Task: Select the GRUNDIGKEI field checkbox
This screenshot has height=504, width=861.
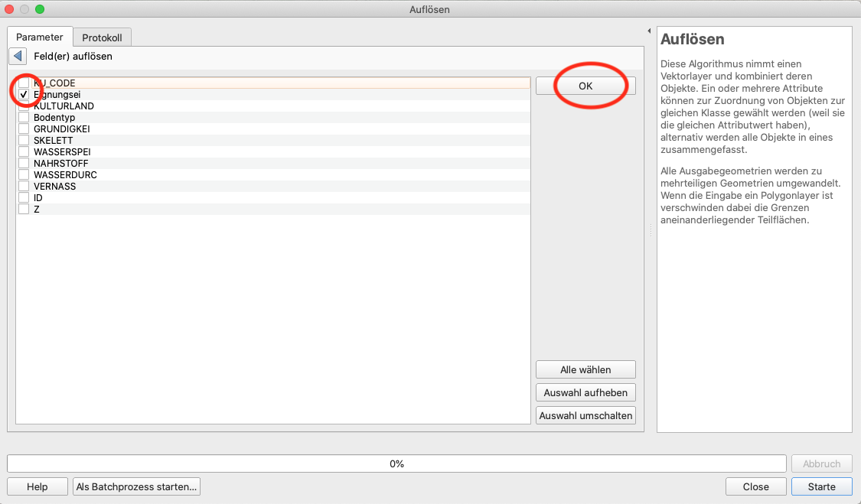Action: (x=24, y=129)
